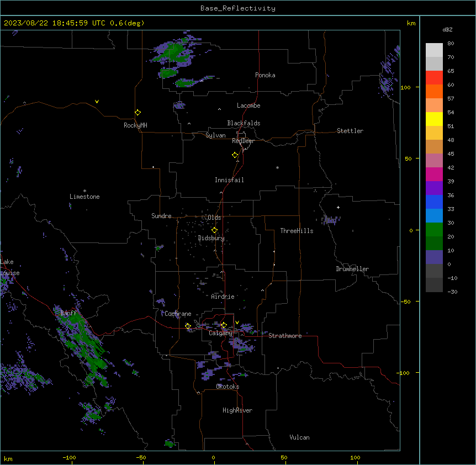The width and height of the screenshot is (476, 465).
Task: Select the yellow diamond marker between Olds and Didsbury
Action: (214, 230)
